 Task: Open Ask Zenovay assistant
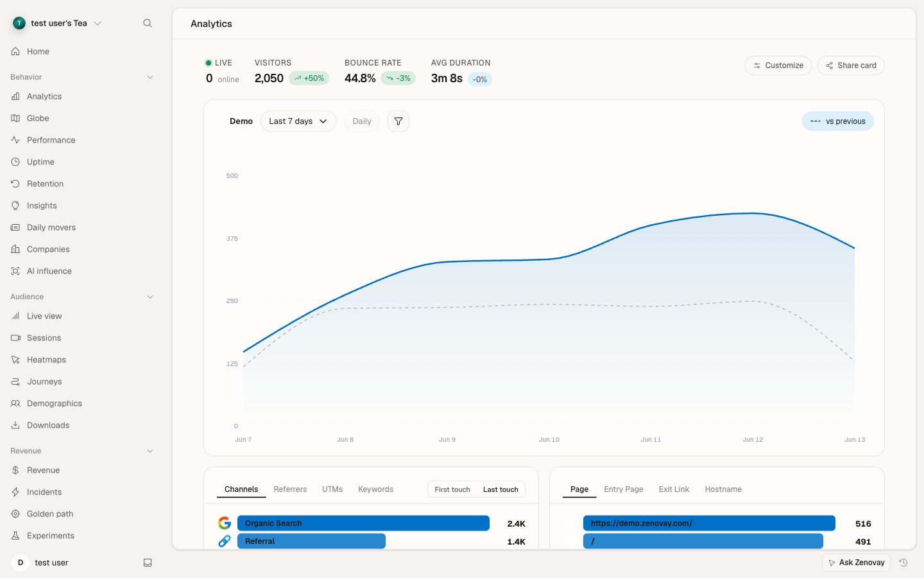pos(856,563)
